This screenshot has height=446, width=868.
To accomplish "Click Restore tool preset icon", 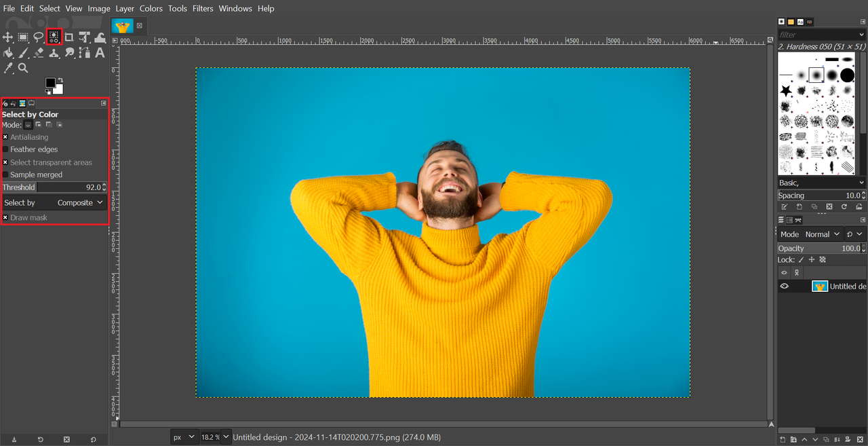I will click(40, 439).
